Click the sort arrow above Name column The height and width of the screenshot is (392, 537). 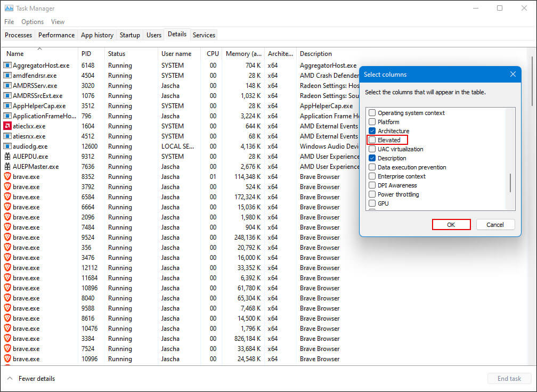tap(39, 48)
